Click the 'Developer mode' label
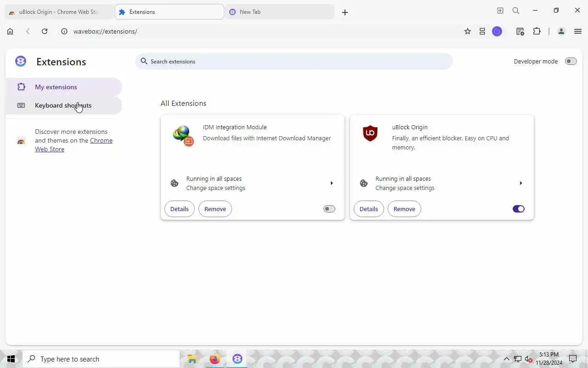Screen dimensions: 588x368 [536, 61]
